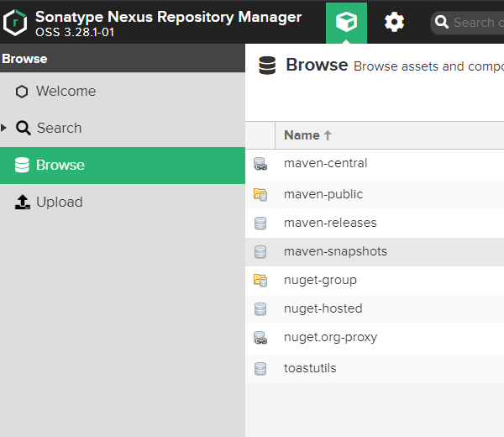Open the Browse cube icon in header
The width and height of the screenshot is (504, 437).
pyautogui.click(x=346, y=23)
